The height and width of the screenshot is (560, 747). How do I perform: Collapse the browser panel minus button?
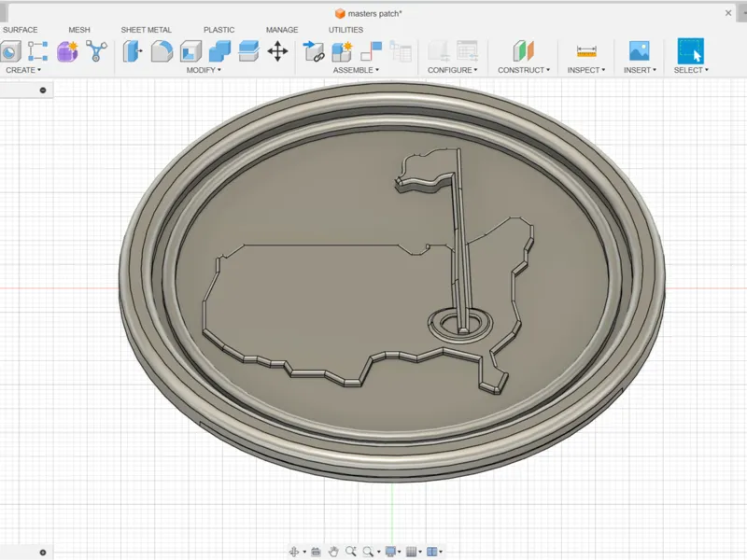pos(43,90)
